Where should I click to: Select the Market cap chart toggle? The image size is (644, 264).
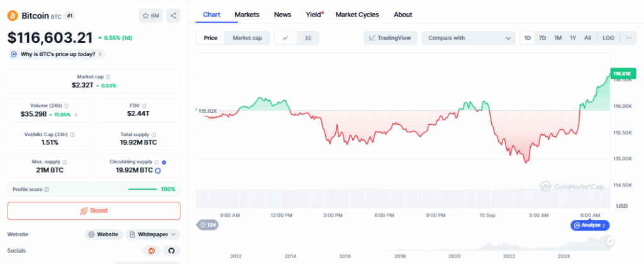[247, 38]
